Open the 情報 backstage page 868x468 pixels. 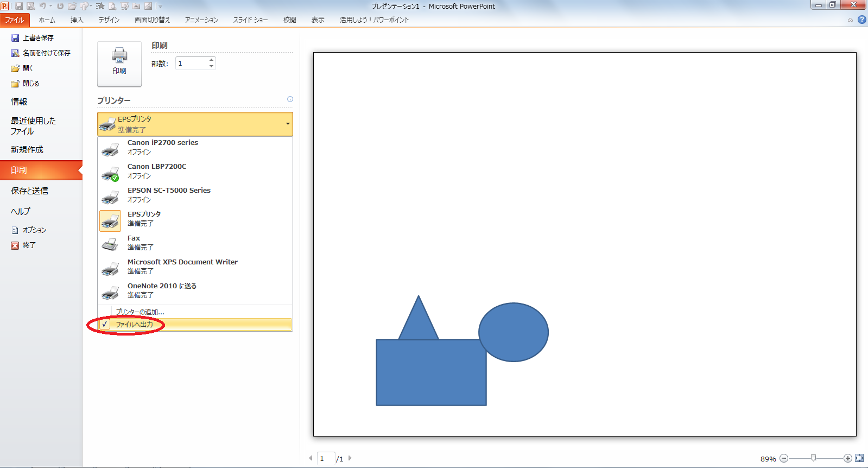tap(19, 102)
